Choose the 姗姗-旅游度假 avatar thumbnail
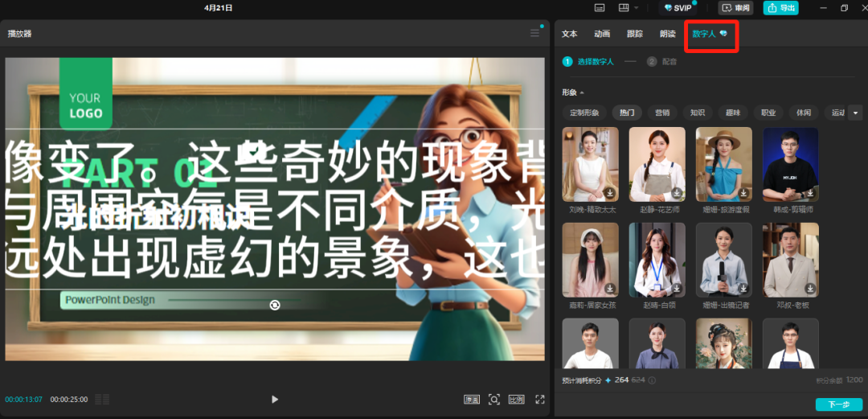The width and height of the screenshot is (868, 419). click(724, 164)
